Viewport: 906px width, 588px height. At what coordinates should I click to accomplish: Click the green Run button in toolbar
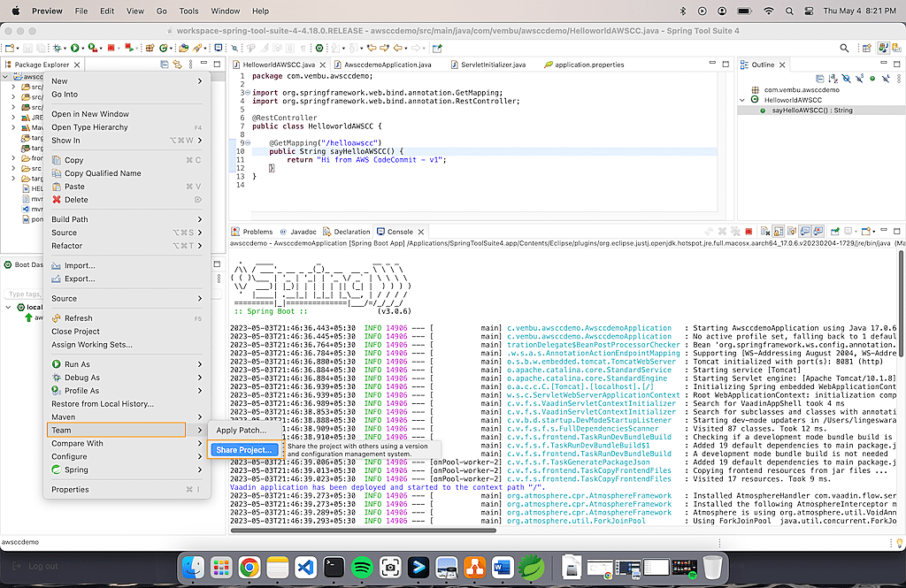74,48
